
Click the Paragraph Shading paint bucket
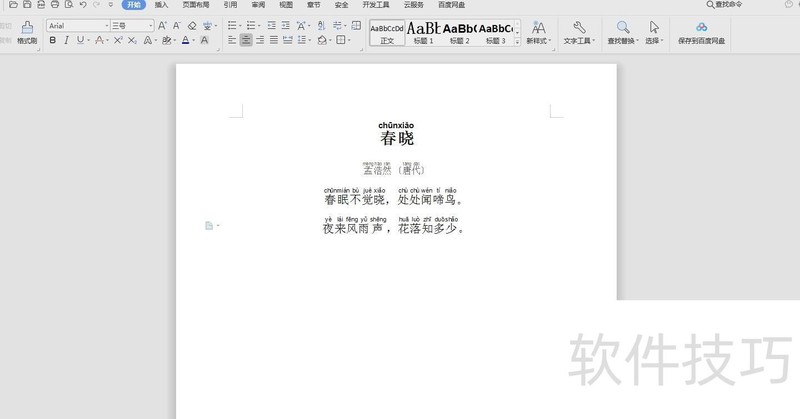pyautogui.click(x=322, y=40)
